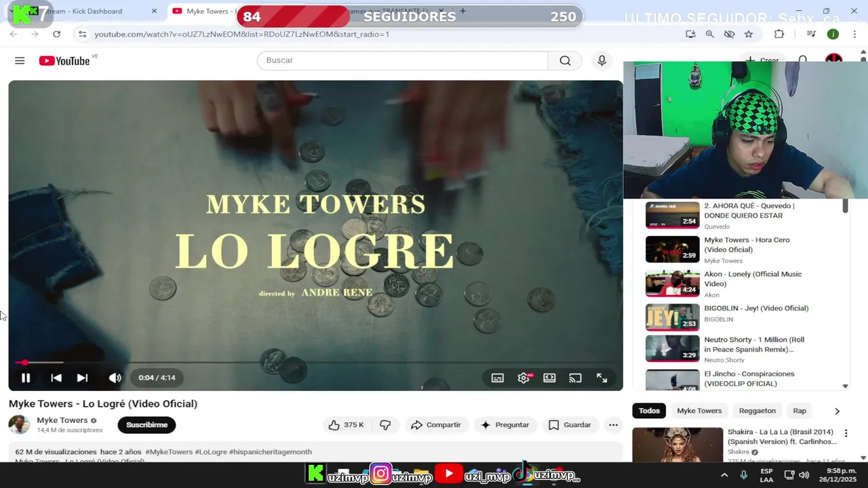868x488 pixels.
Task: Mute the video with the speaker icon
Action: [115, 378]
